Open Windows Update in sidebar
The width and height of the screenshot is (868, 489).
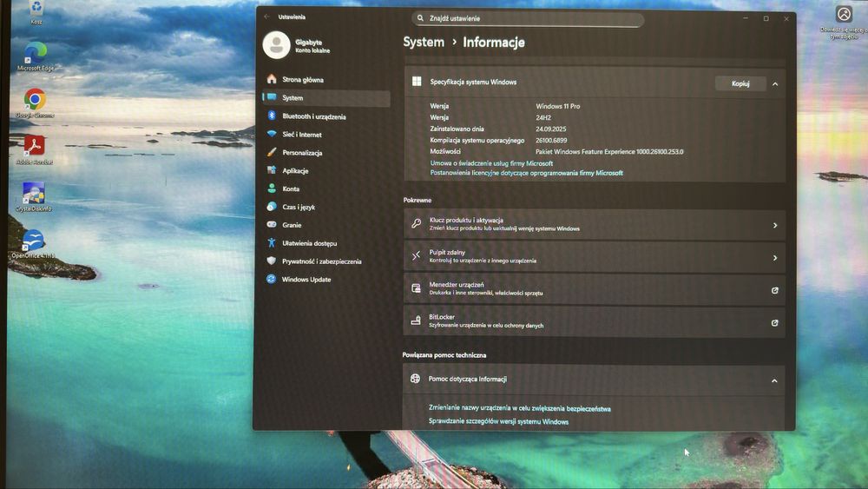pyautogui.click(x=326, y=280)
